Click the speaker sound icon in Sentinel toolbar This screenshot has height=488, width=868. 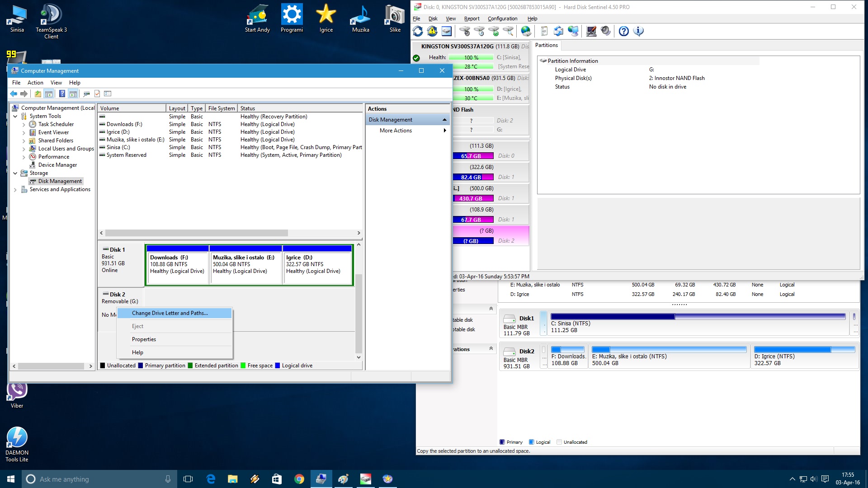(x=606, y=31)
